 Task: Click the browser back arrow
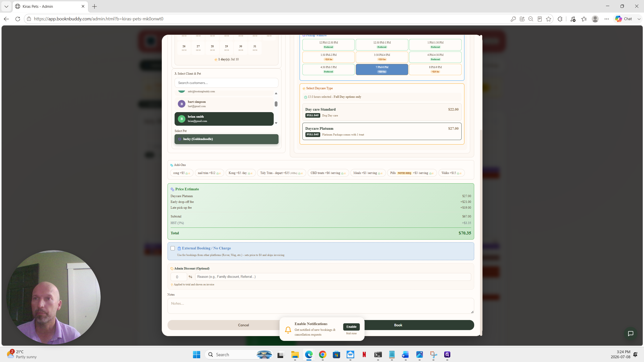(x=7, y=19)
